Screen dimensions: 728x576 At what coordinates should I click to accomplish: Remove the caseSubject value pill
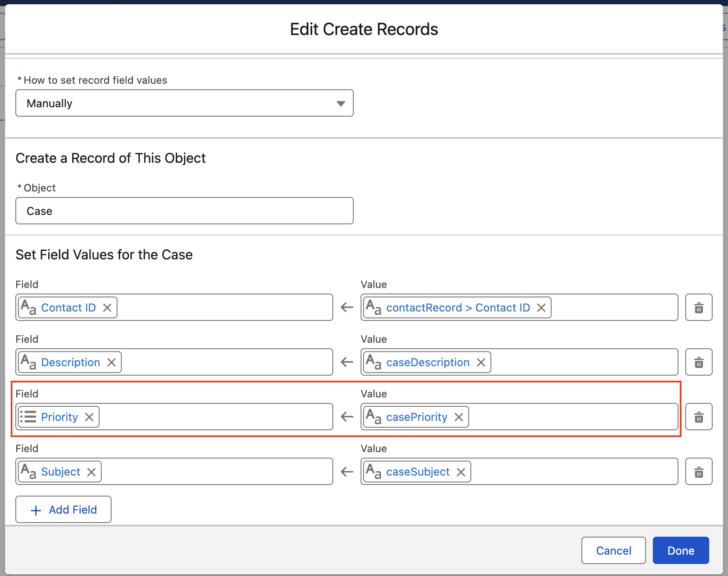461,472
